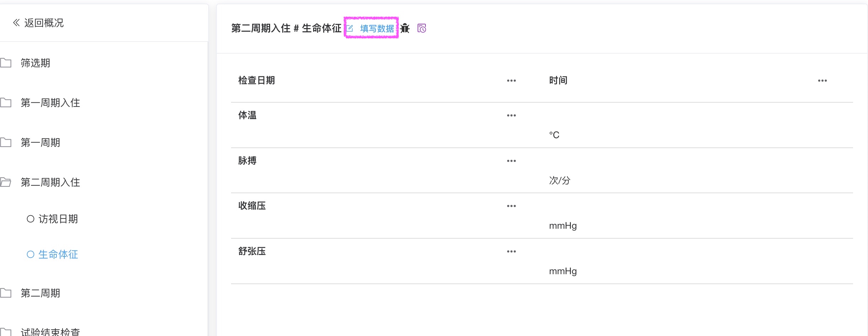Viewport: 868px width, 336px height.
Task: Expand the 第一周期入住 folder
Action: [50, 103]
